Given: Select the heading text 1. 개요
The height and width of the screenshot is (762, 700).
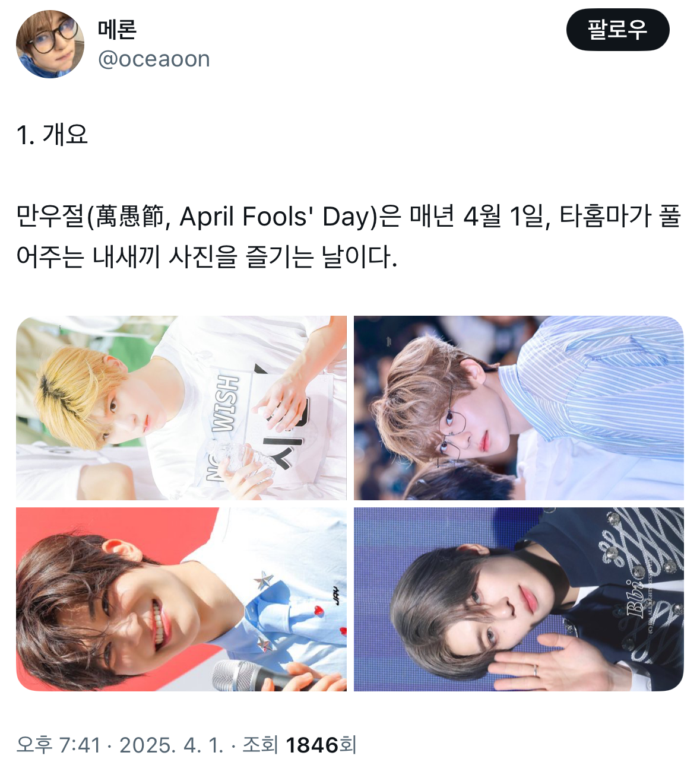Looking at the screenshot, I should pos(52,135).
